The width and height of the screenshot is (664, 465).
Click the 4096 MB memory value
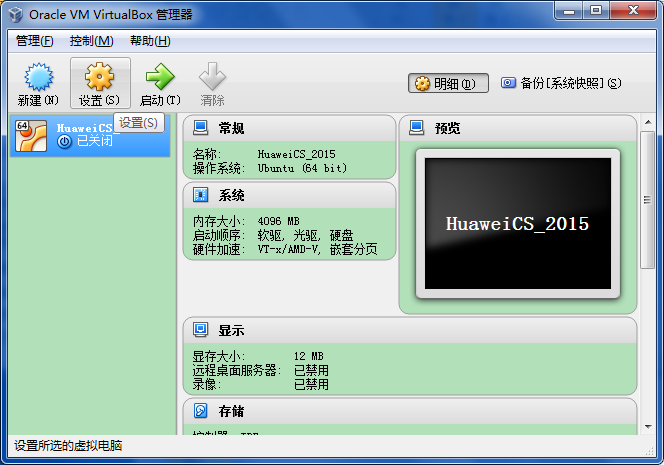pyautogui.click(x=279, y=221)
